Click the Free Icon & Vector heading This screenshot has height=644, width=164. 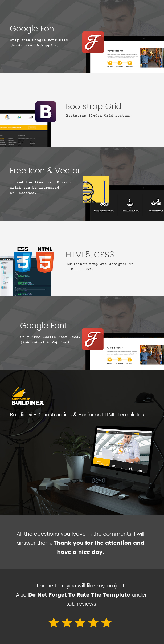[45, 171]
